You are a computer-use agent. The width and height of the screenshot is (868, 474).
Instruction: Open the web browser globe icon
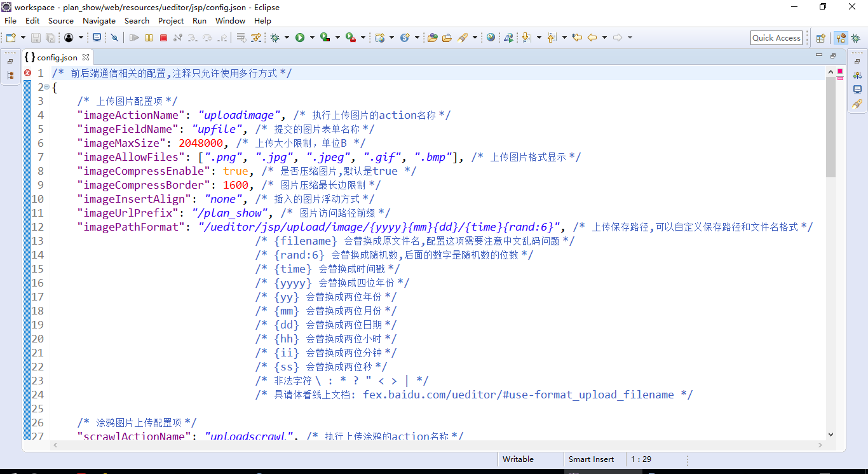coord(491,37)
